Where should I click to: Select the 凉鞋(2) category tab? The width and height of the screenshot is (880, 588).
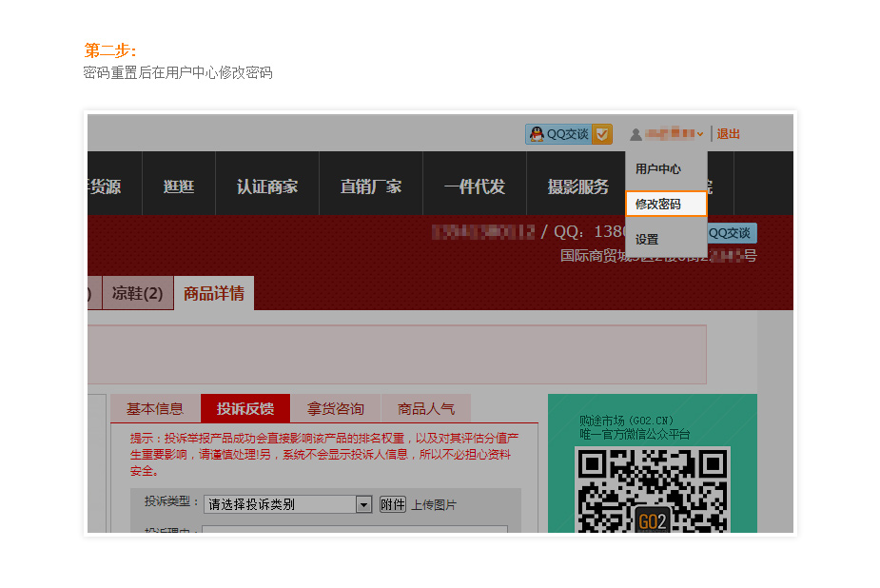138,293
